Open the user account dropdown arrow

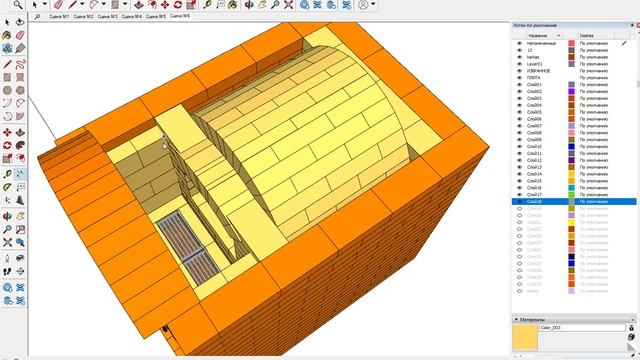pyautogui.click(x=373, y=5)
